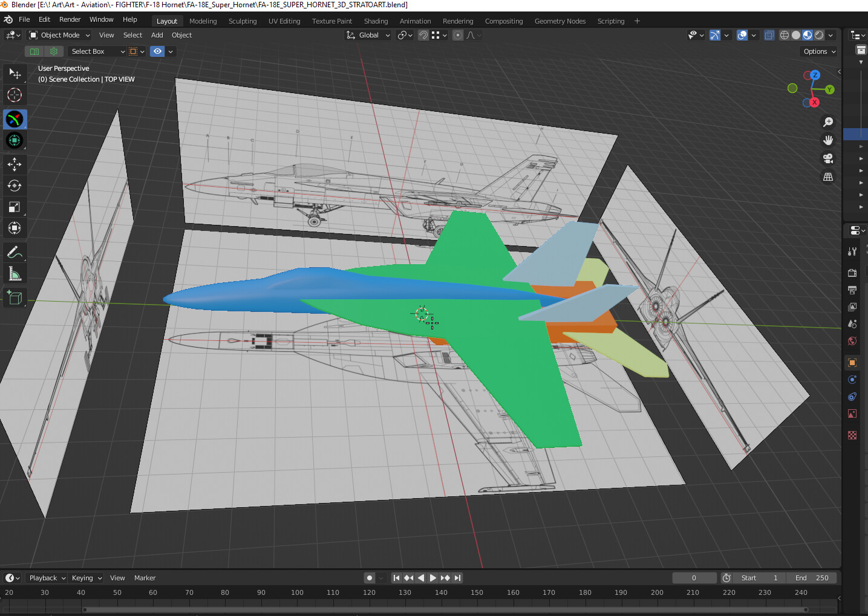
Task: Open the Object properties orange square tab
Action: pos(852,363)
